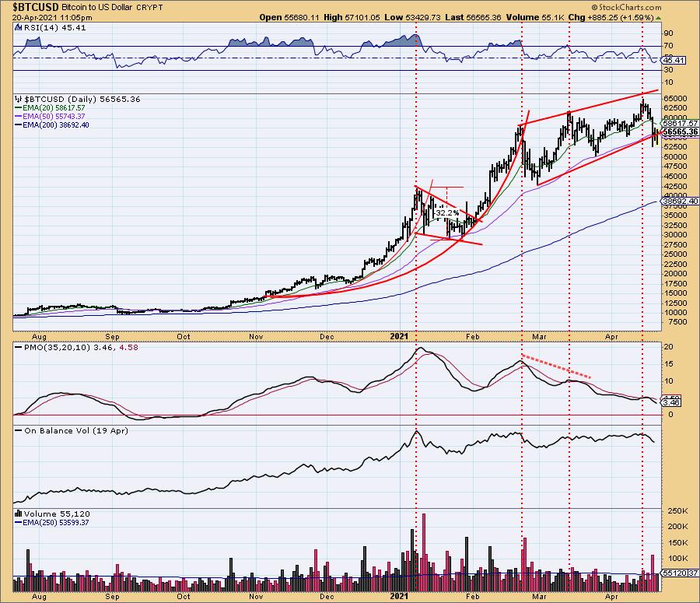Click the bold 56565.36 last-price tag
Viewport: 700px width, 603px height.
[680, 131]
